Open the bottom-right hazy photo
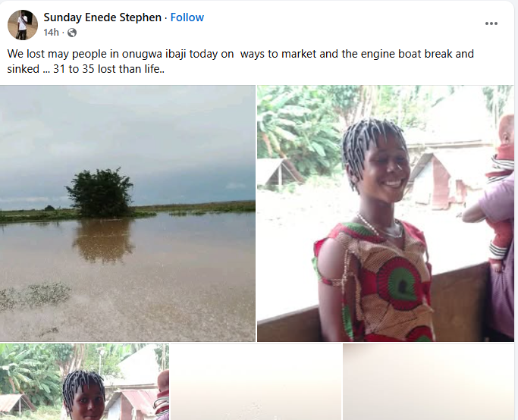This screenshot has height=420, width=518. pos(430,382)
